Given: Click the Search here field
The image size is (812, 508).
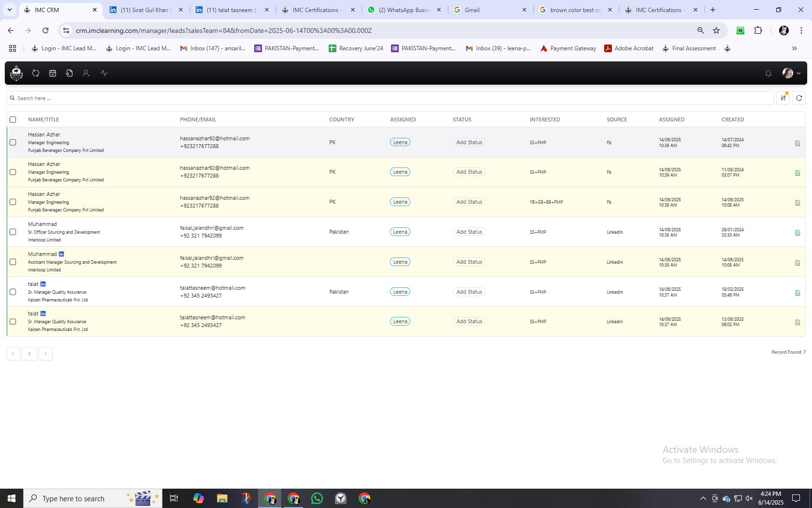Looking at the screenshot, I should (x=391, y=98).
